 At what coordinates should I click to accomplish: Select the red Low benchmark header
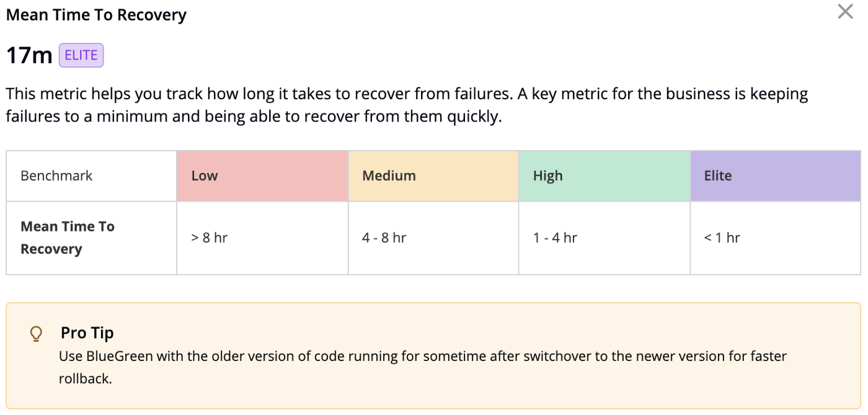pyautogui.click(x=205, y=176)
